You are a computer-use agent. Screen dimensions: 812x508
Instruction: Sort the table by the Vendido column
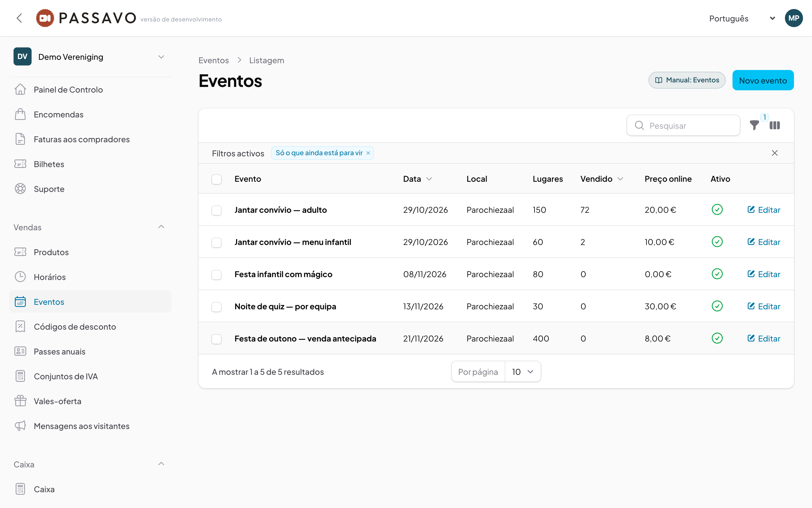point(601,179)
